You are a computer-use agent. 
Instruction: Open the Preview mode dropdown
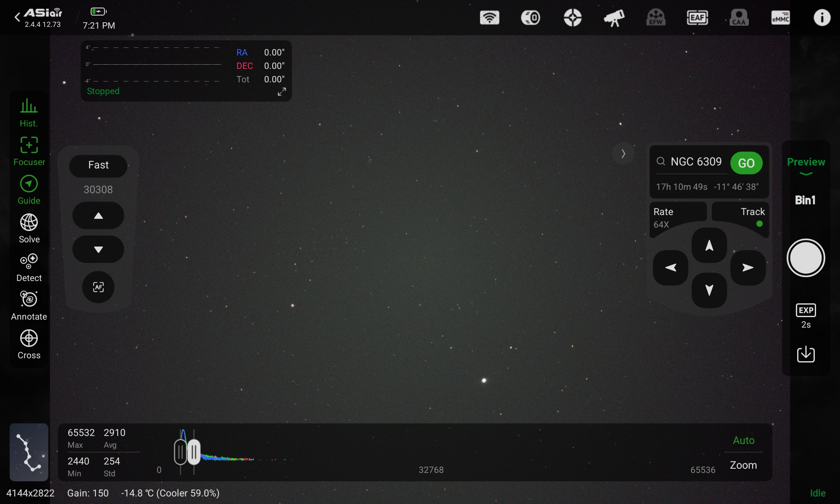[806, 166]
